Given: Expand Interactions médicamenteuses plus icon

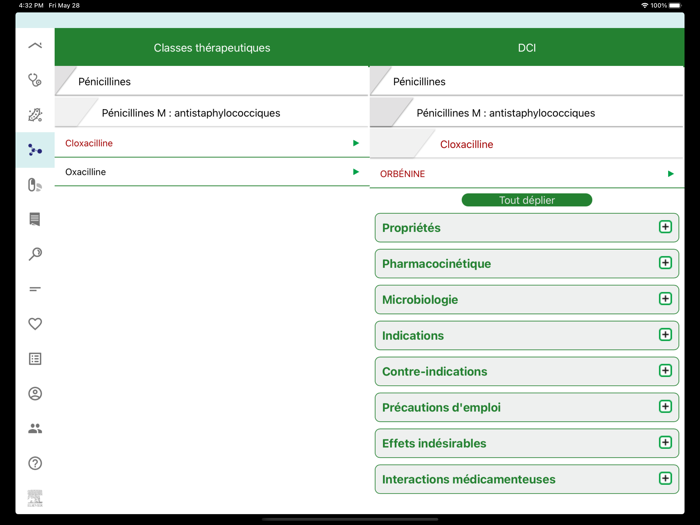Looking at the screenshot, I should coord(665,478).
